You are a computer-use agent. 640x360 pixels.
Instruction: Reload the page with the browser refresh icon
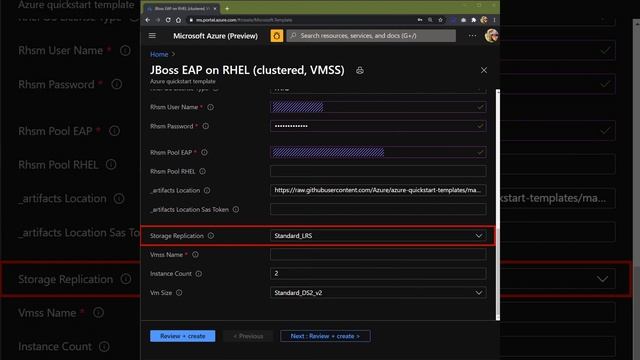click(168, 20)
